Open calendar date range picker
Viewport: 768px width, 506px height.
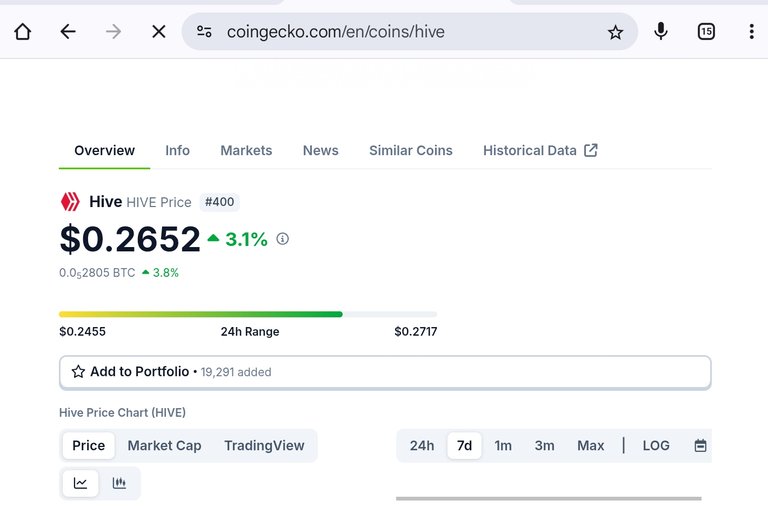tap(700, 445)
